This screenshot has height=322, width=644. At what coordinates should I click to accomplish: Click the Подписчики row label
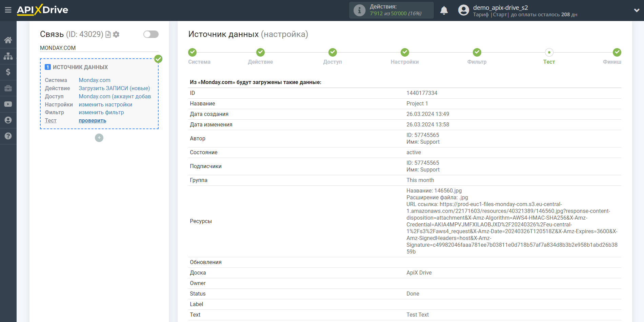[x=206, y=166]
